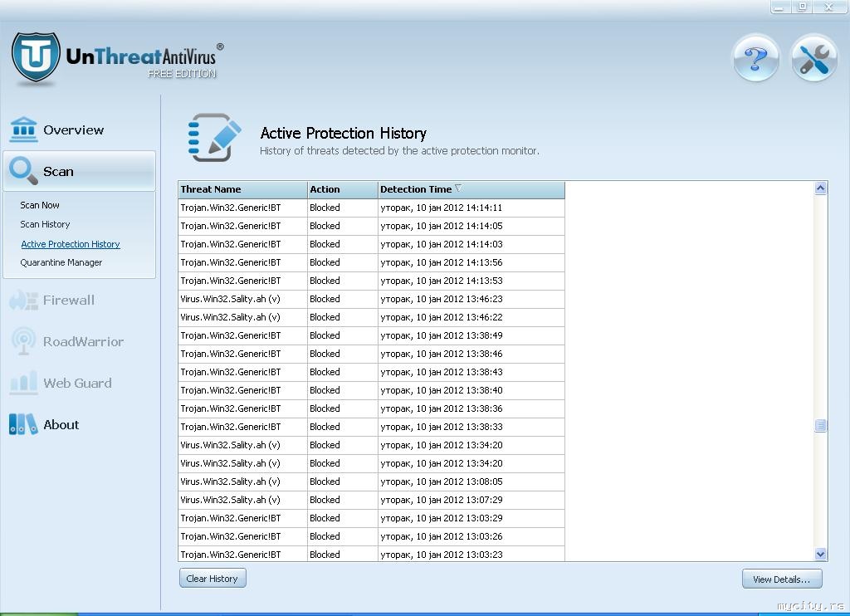
Task: Minimize the UnThreat window
Action: point(779,7)
